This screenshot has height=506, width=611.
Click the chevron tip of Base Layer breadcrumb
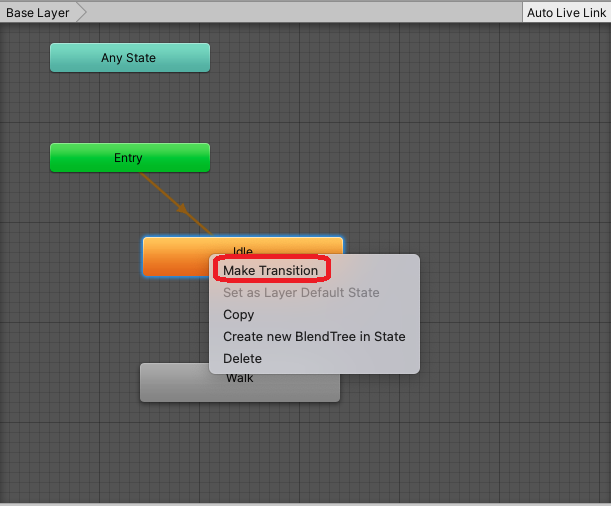coord(81,12)
